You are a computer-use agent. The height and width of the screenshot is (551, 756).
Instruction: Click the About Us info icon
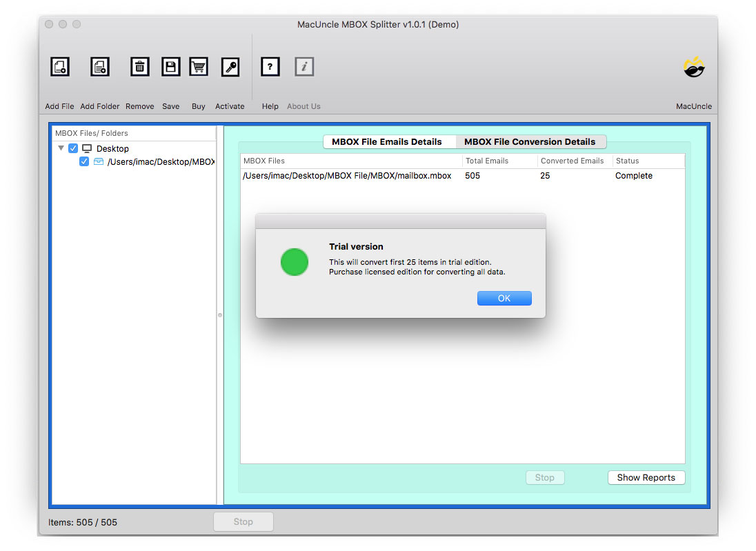[x=304, y=66]
